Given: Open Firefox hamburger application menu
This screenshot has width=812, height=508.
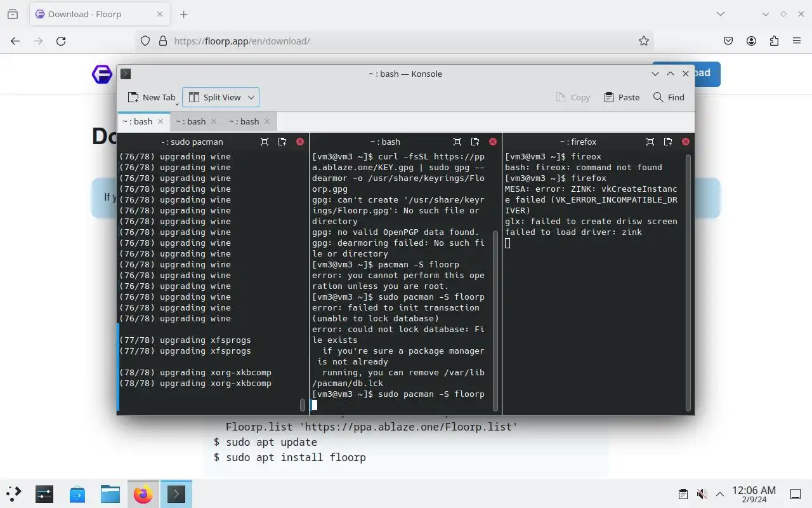Looking at the screenshot, I should 797,41.
